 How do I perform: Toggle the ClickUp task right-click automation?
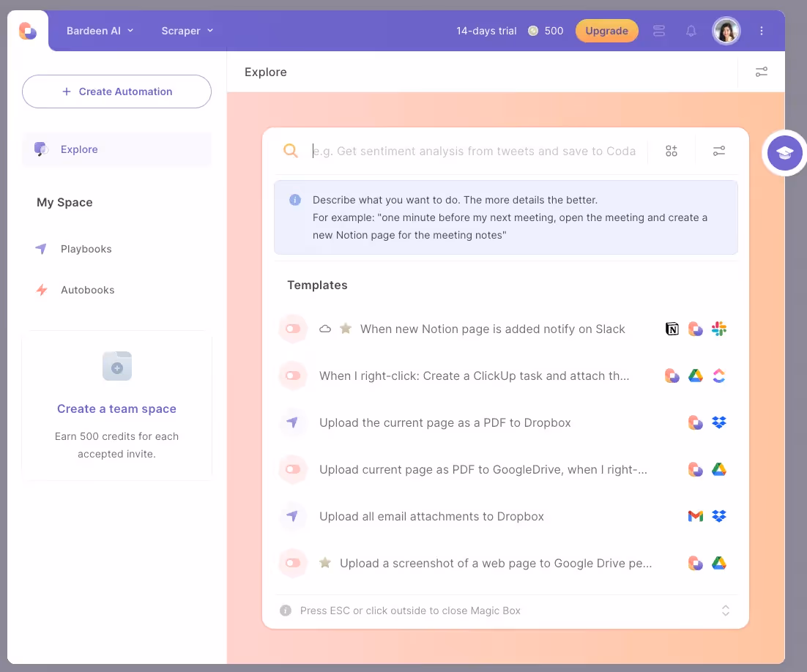(293, 376)
